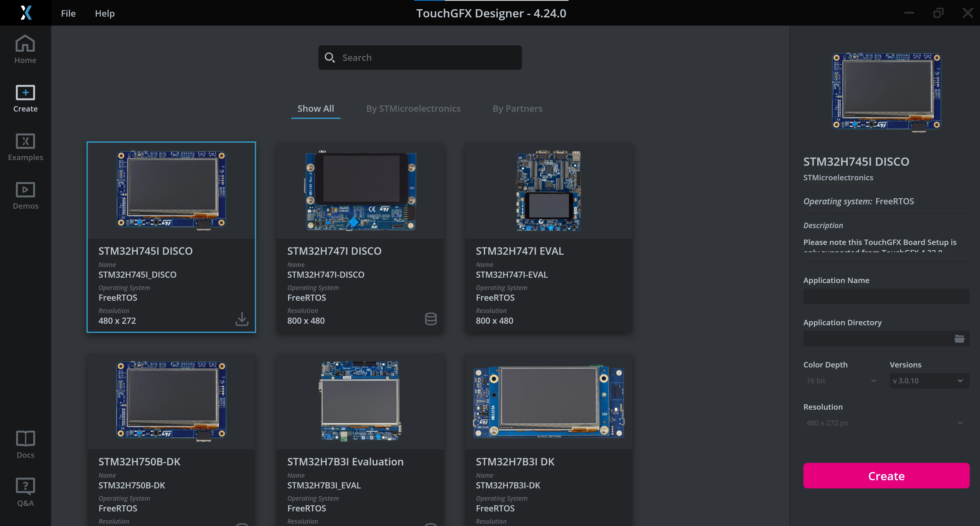
Task: Click STM32H747I DISCO card title
Action: [x=334, y=251]
